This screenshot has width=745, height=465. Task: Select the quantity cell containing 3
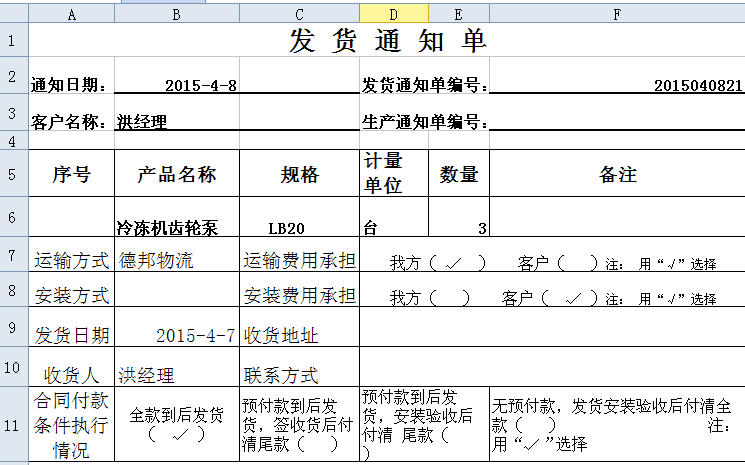[x=458, y=227]
